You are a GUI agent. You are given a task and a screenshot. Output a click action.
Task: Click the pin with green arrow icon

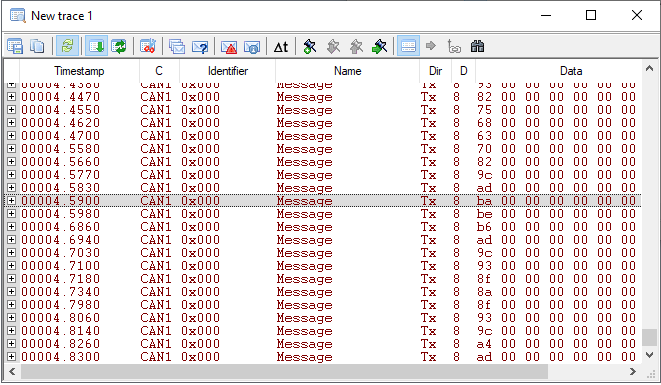coord(379,46)
